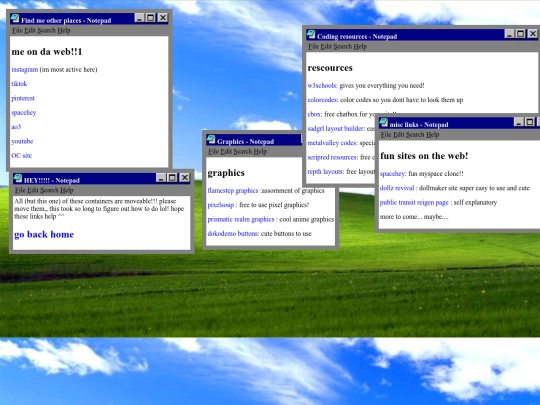Open the flamestep graphics link
The width and height of the screenshot is (540, 405).
(x=233, y=190)
